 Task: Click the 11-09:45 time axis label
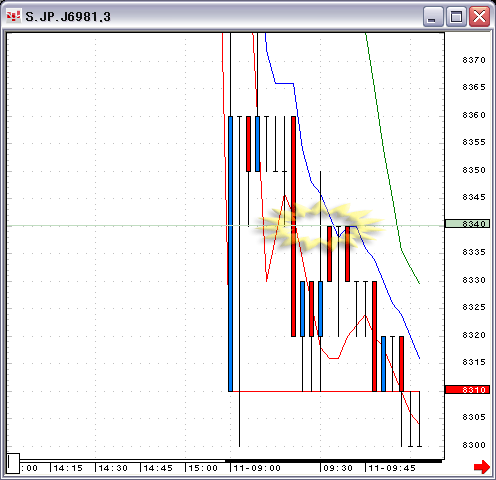pos(392,468)
